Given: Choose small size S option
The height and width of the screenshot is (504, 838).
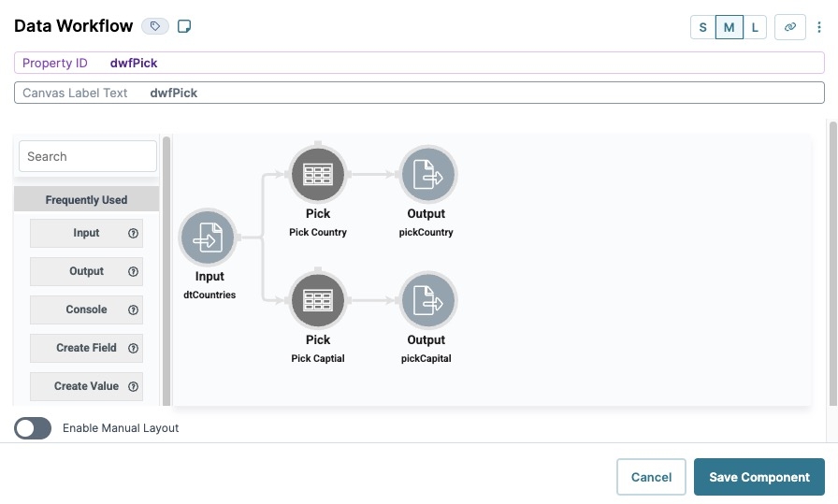Looking at the screenshot, I should [x=702, y=27].
